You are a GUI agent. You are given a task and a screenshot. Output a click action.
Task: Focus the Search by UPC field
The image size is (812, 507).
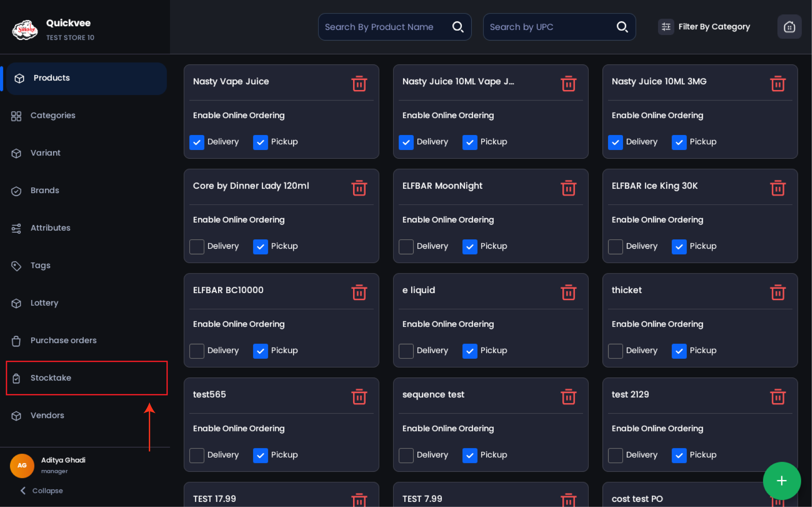coord(559,27)
